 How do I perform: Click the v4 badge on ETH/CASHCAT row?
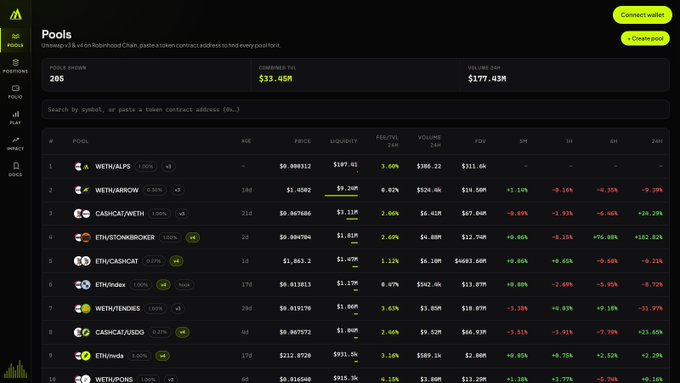[176, 261]
